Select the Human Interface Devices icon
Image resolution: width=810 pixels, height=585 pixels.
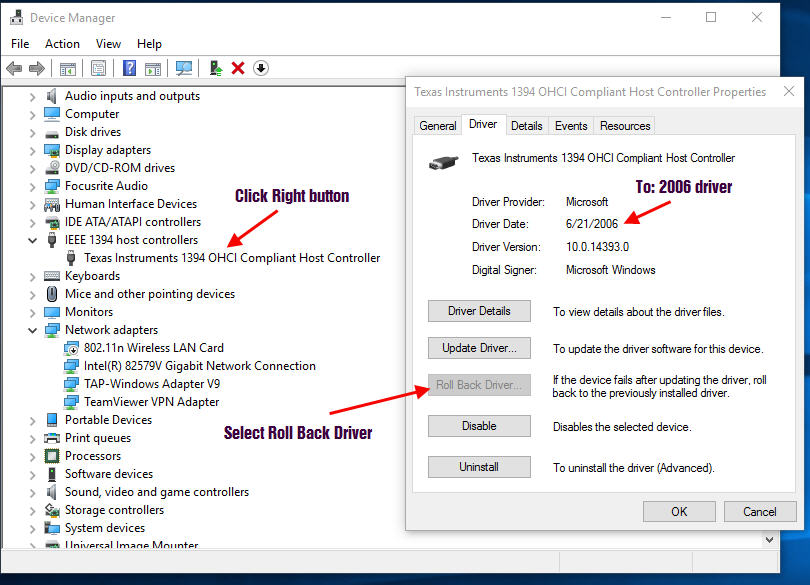pyautogui.click(x=52, y=204)
